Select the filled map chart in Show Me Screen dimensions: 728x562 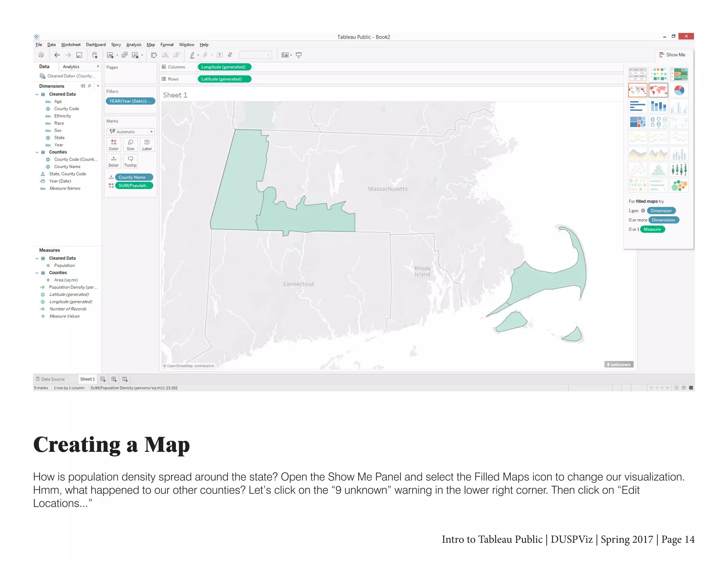click(658, 90)
